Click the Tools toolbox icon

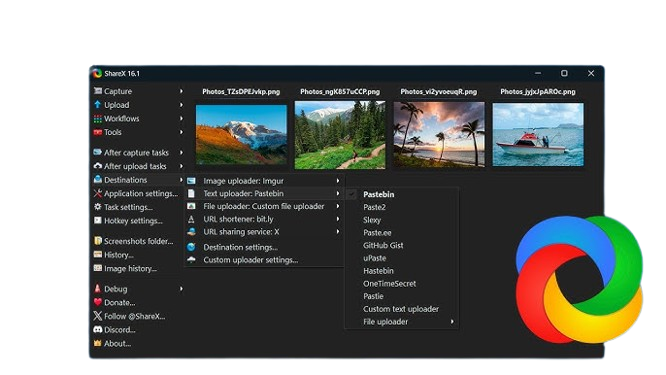pos(98,132)
